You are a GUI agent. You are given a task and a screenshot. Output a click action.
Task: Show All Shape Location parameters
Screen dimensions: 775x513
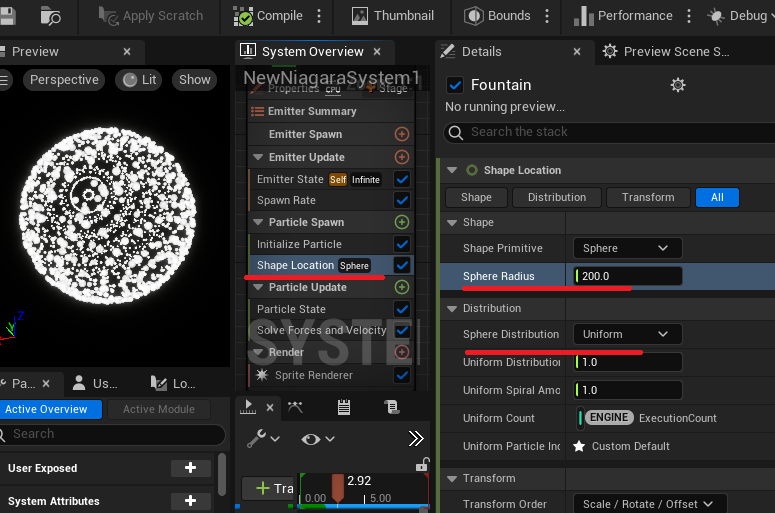[x=717, y=197]
